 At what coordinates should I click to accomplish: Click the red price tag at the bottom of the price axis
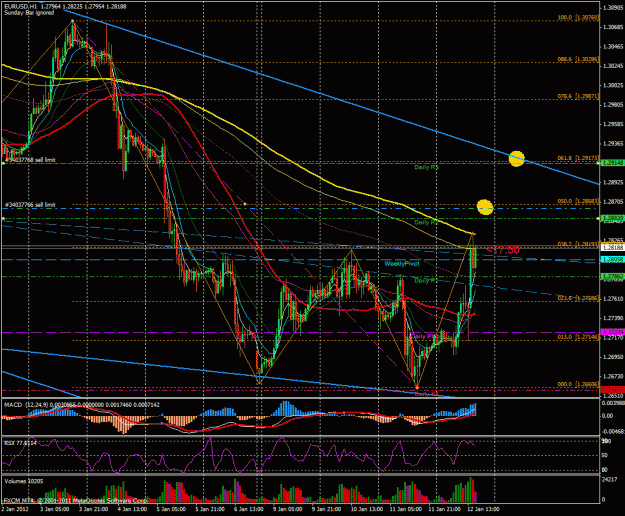pos(612,389)
